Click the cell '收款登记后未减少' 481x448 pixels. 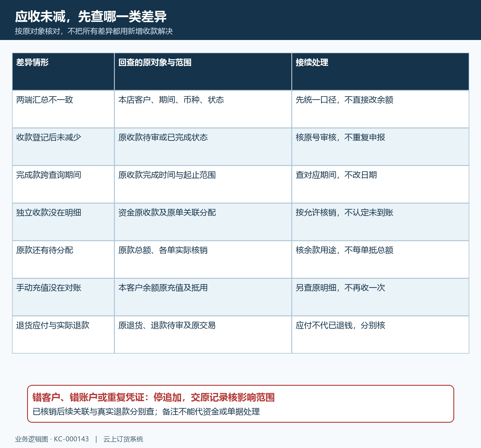(x=63, y=147)
